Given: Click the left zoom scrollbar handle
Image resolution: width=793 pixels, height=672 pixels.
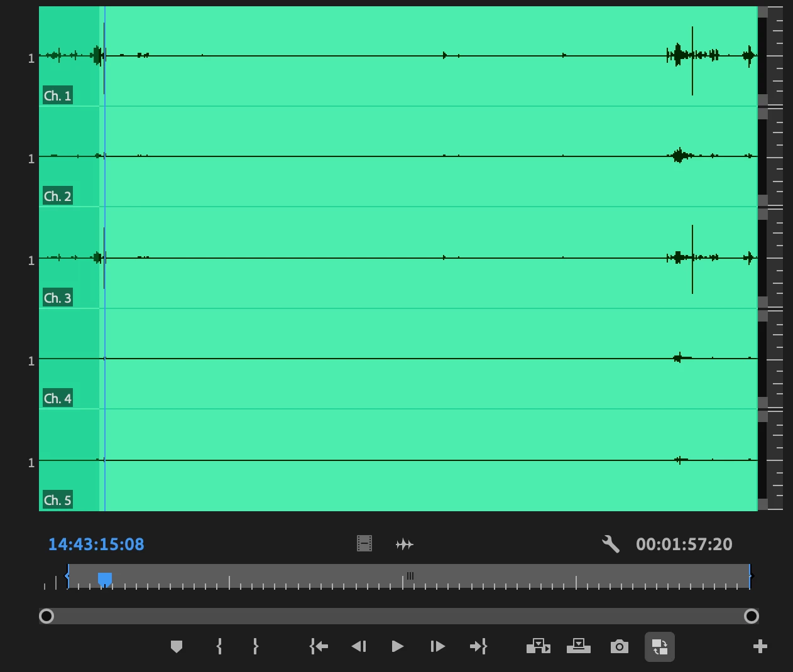Looking at the screenshot, I should (x=46, y=616).
